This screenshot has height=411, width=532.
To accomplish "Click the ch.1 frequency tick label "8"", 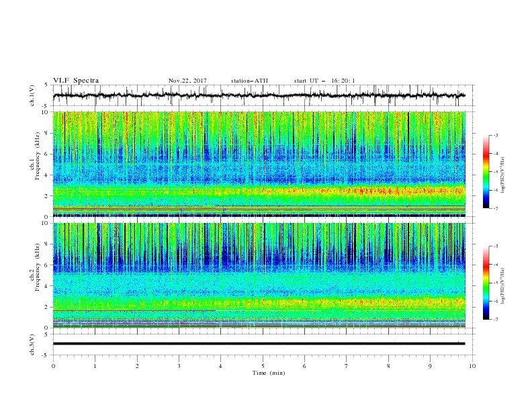I will click(x=46, y=133).
